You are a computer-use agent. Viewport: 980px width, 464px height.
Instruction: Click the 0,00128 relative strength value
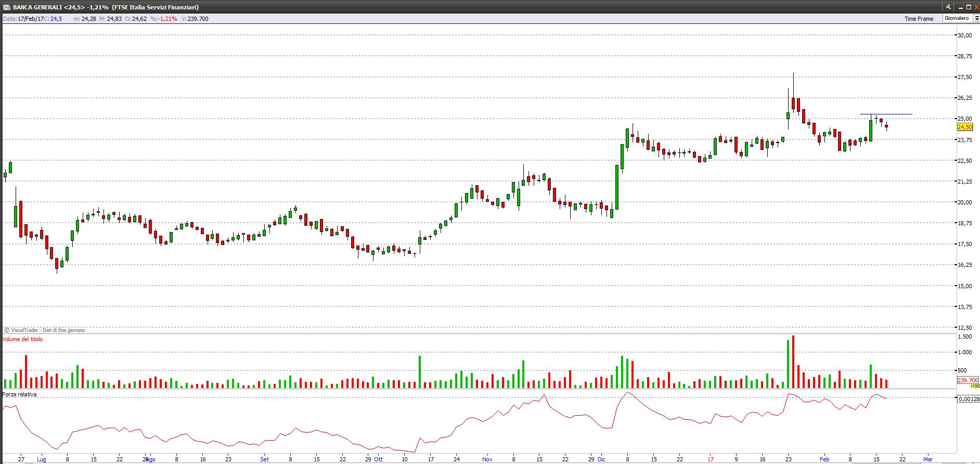969,399
